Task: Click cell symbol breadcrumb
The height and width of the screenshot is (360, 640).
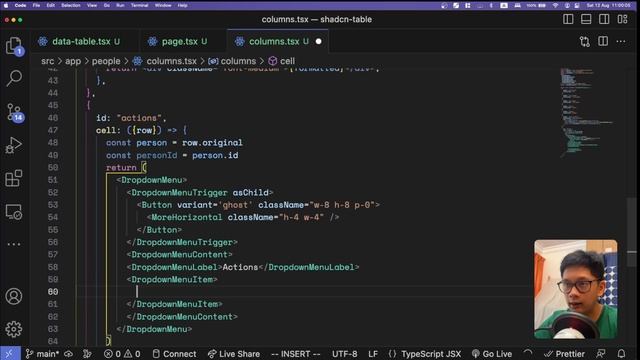Action: pos(287,61)
